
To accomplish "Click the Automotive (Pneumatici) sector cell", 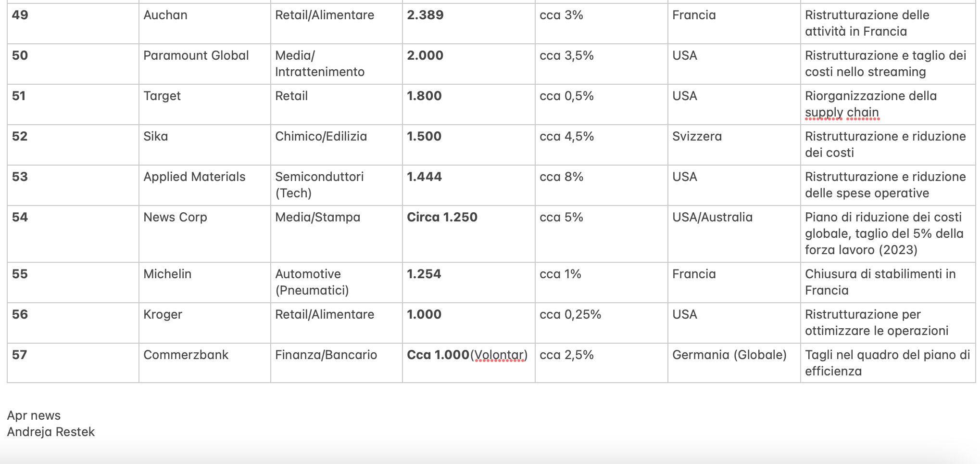I will pyautogui.click(x=312, y=282).
